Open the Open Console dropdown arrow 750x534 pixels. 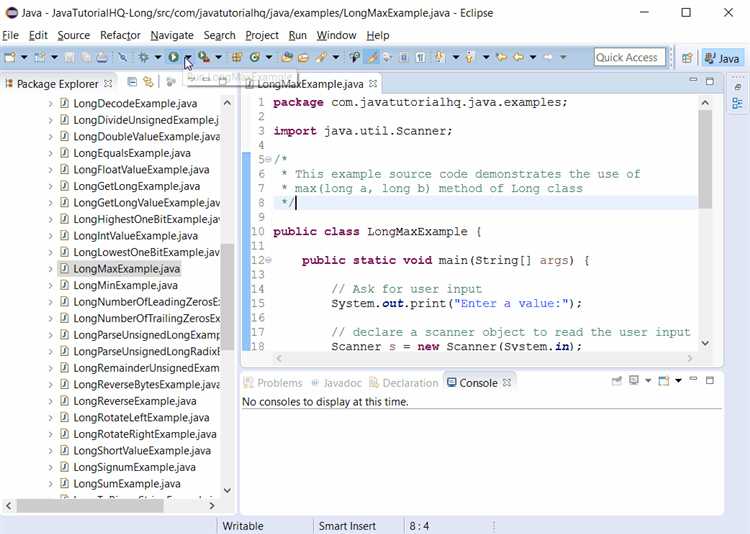(x=678, y=381)
